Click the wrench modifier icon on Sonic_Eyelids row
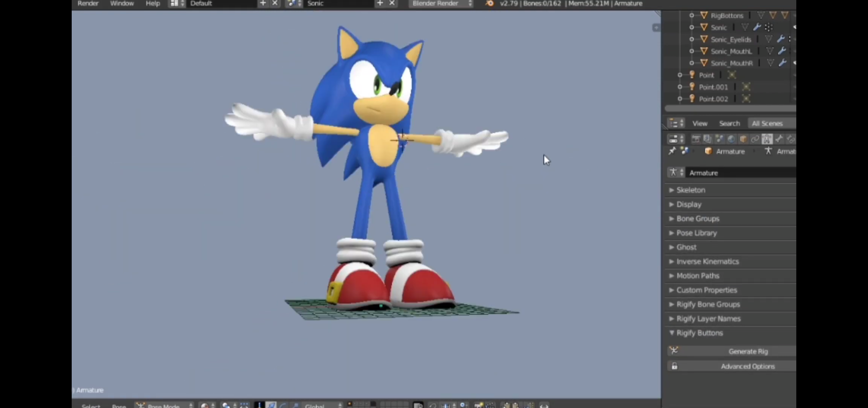 pyautogui.click(x=781, y=39)
